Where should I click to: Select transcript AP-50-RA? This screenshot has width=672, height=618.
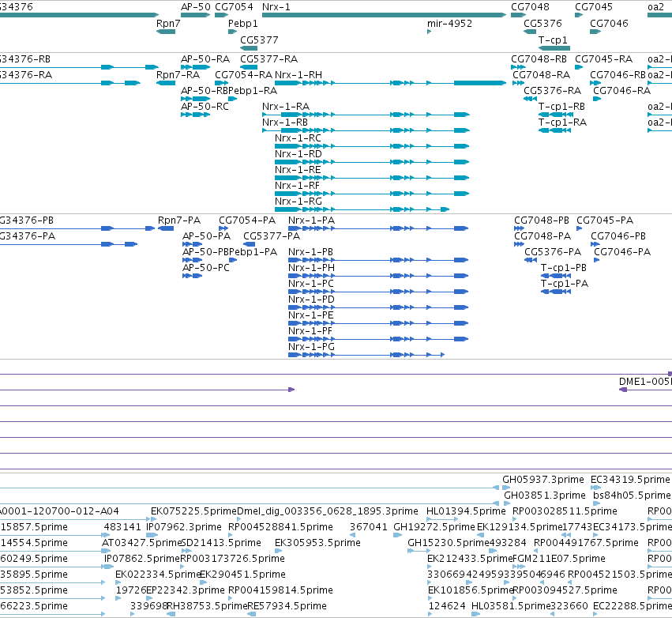point(205,58)
